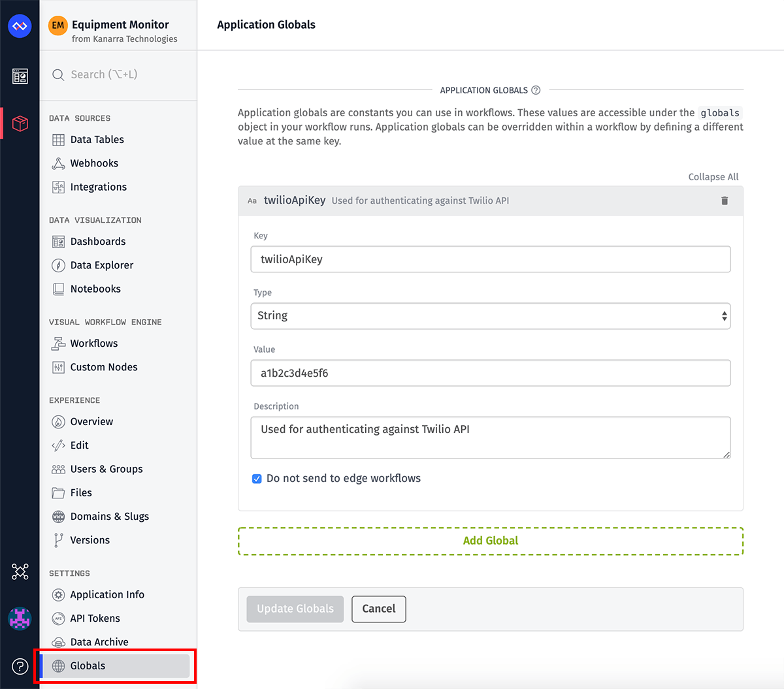This screenshot has height=689, width=784.
Task: Click the Collapse All link
Action: (713, 177)
